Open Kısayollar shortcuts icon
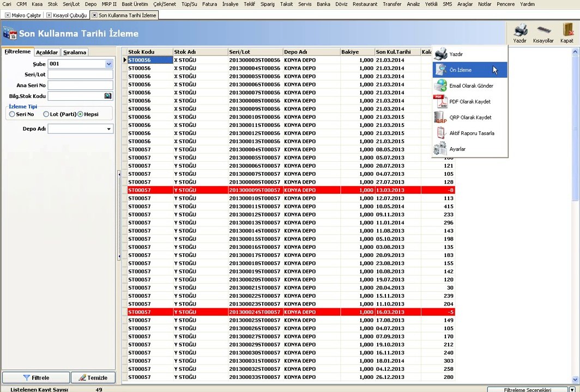580x392 pixels. 543,29
